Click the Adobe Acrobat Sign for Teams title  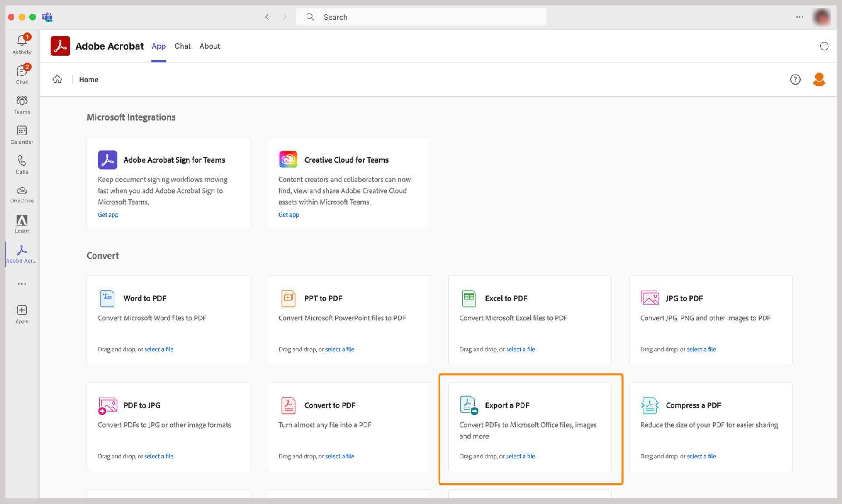point(174,160)
